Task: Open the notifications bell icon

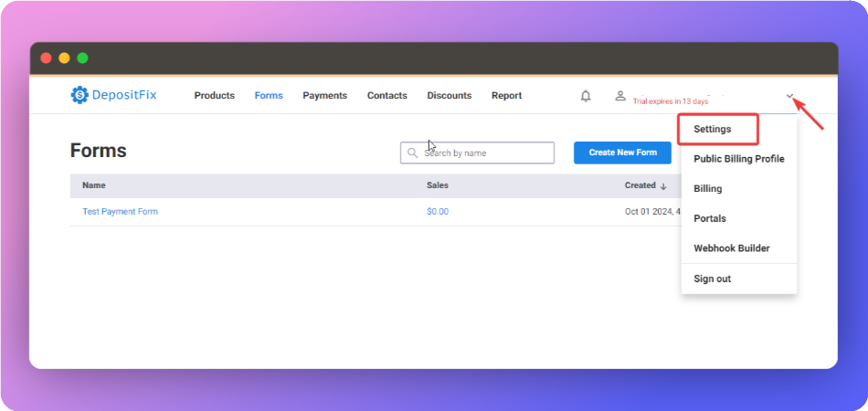Action: point(586,96)
